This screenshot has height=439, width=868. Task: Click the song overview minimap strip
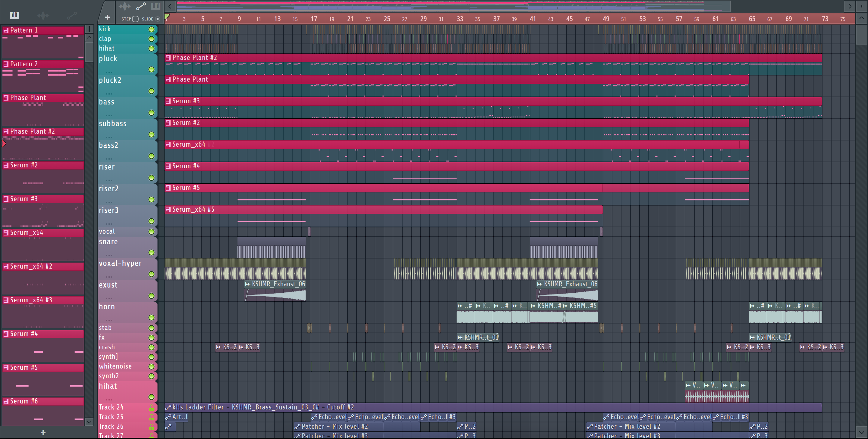(453, 6)
